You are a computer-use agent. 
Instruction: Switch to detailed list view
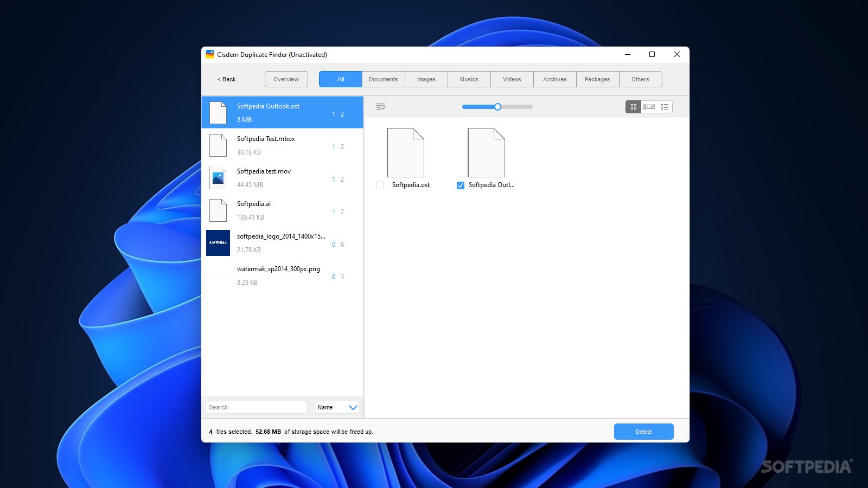[x=665, y=107]
